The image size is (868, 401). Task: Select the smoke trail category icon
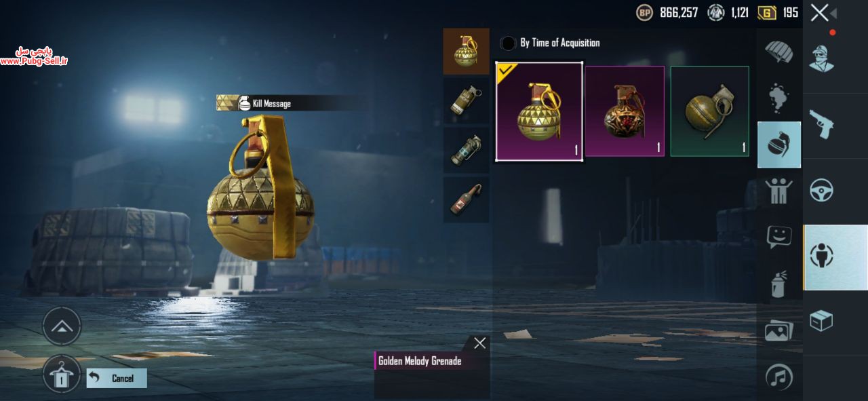[778, 98]
